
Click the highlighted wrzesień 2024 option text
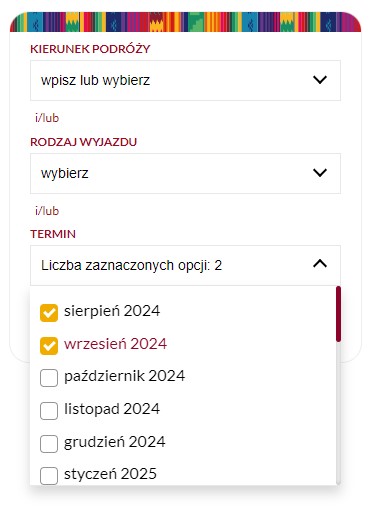tap(115, 344)
